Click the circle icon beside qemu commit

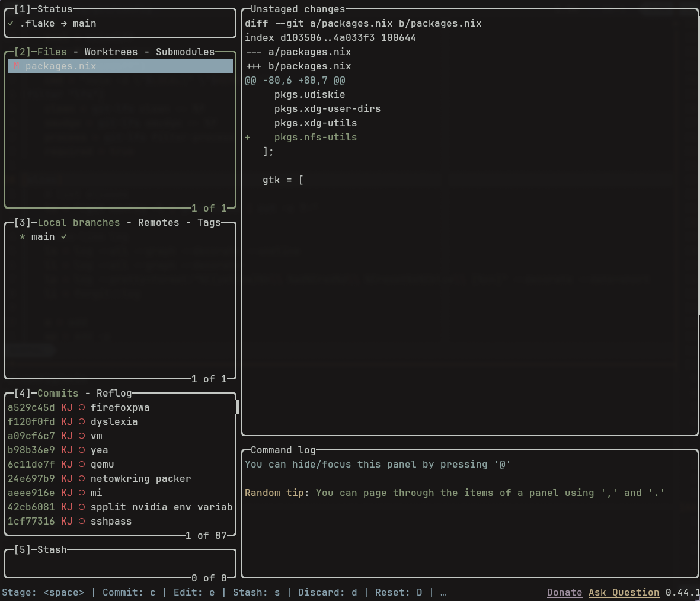[82, 464]
